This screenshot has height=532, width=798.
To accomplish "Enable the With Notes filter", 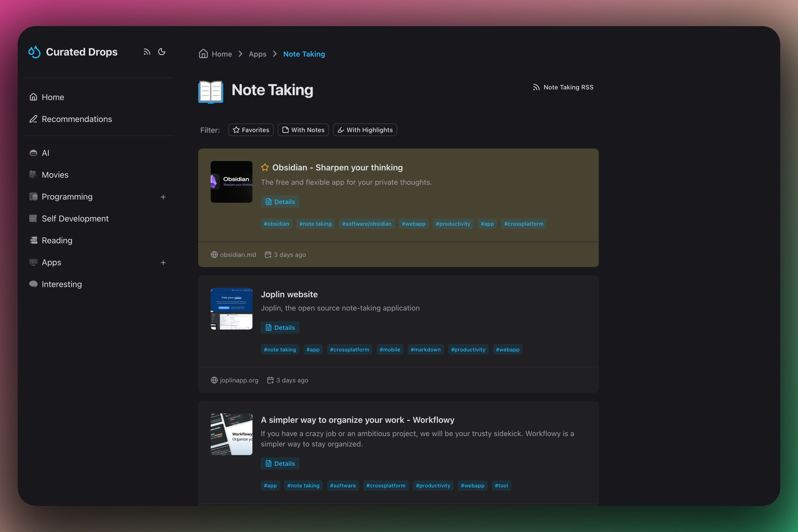I will 303,130.
